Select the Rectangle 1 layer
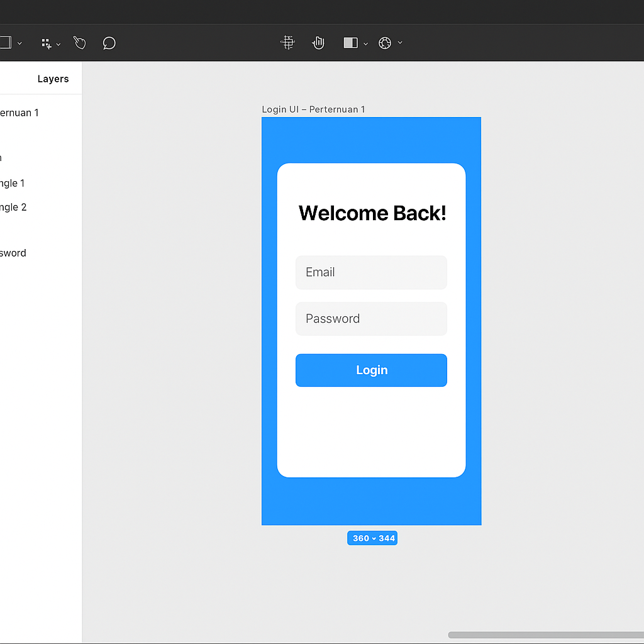Screen dimensions: 644x644 pyautogui.click(x=13, y=183)
